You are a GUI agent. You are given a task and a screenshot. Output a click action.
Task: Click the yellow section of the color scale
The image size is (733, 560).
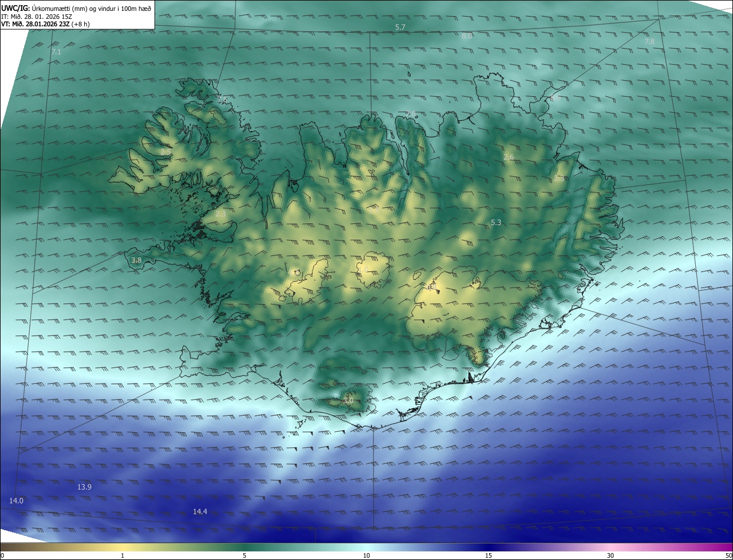coord(123,547)
